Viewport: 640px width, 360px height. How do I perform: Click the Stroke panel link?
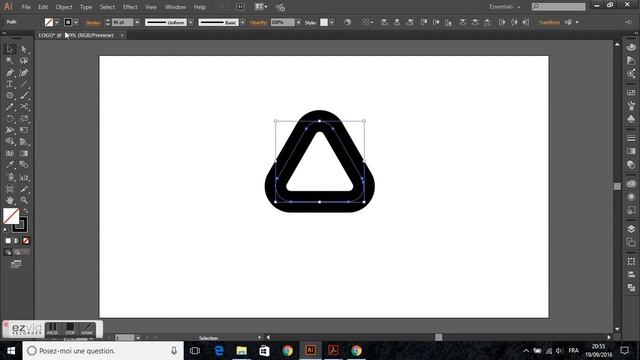93,23
